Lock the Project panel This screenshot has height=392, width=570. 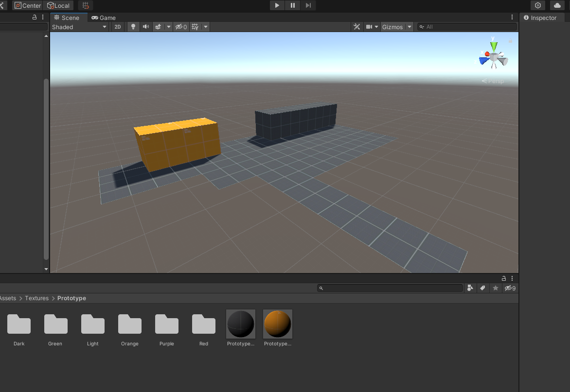504,278
